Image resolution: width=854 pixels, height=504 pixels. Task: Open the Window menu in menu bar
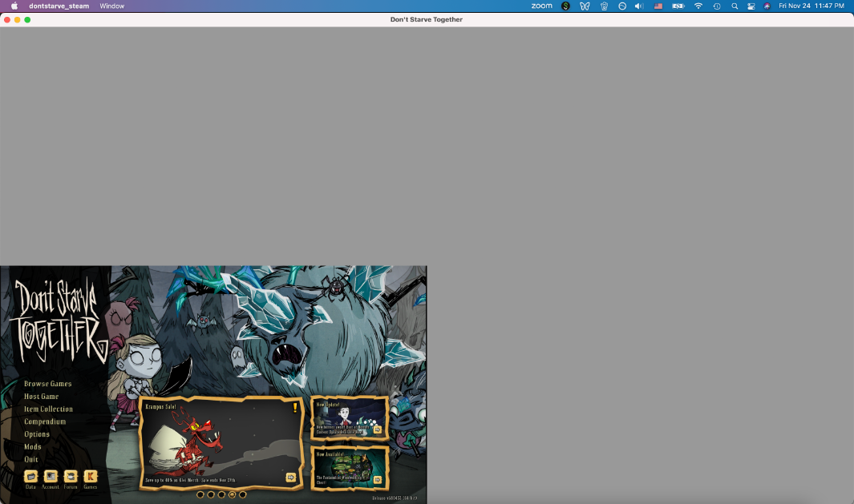[x=111, y=6]
